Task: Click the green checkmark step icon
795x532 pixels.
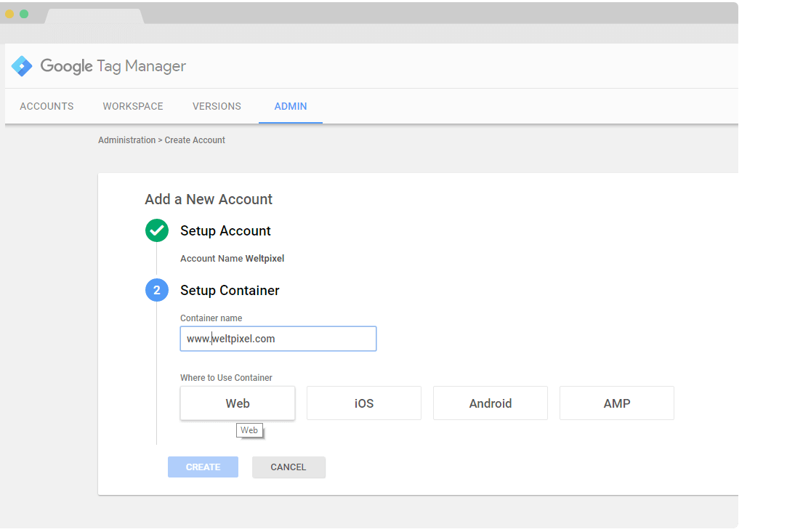Action: (157, 230)
